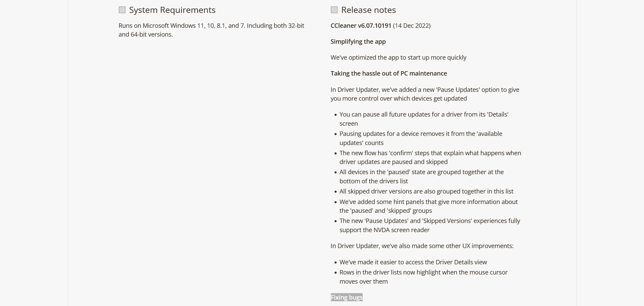Click the bullet mentioning 'available updates' counts
The width and height of the screenshot is (644, 306).
click(x=420, y=138)
